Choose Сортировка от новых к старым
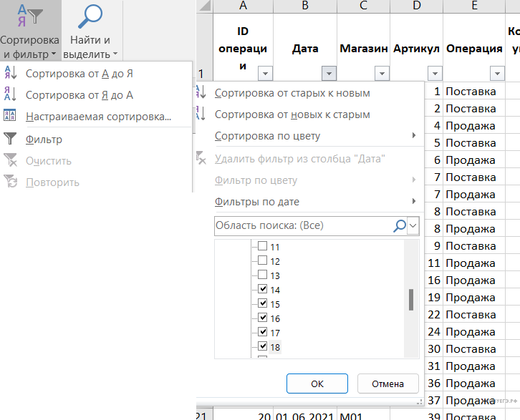The width and height of the screenshot is (520, 420). pyautogui.click(x=292, y=114)
